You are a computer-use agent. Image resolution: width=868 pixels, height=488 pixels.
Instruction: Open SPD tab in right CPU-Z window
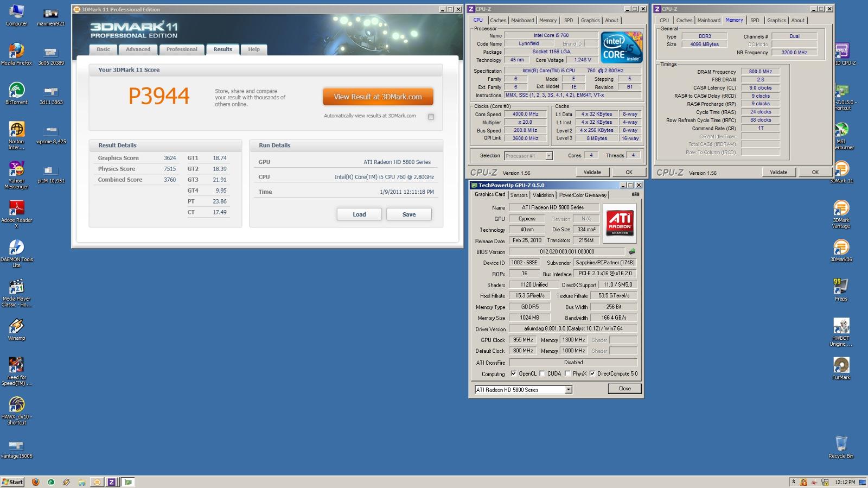(755, 21)
